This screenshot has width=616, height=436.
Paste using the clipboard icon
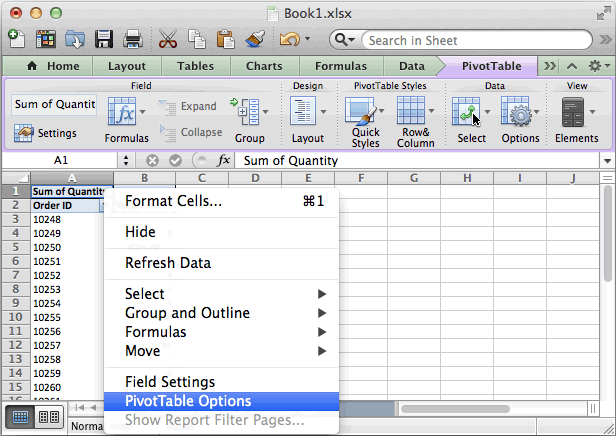point(226,39)
